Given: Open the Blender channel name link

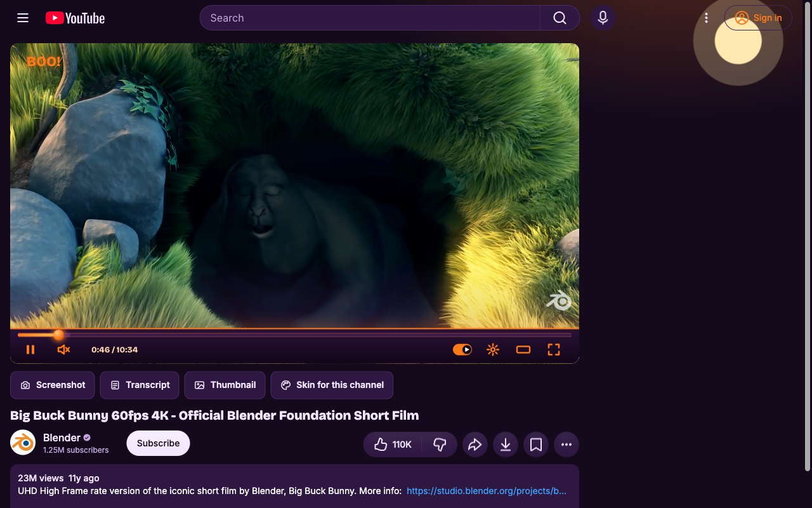Looking at the screenshot, I should point(62,438).
